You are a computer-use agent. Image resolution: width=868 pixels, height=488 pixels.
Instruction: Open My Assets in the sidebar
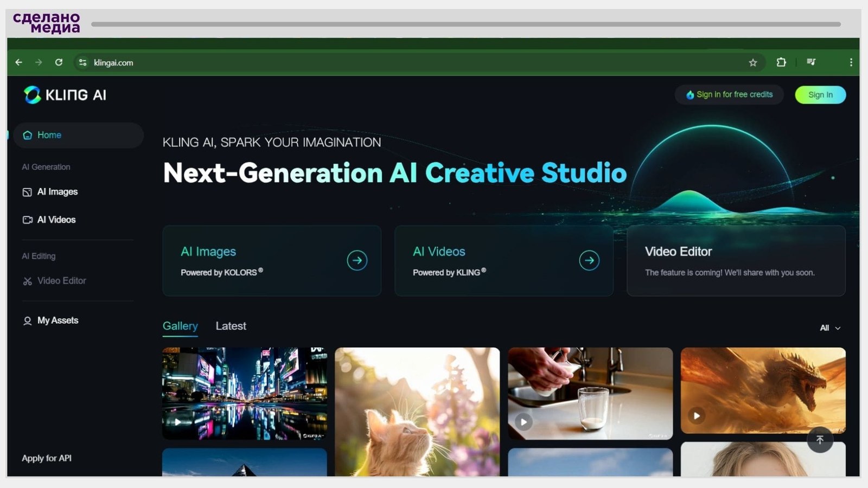(x=50, y=320)
